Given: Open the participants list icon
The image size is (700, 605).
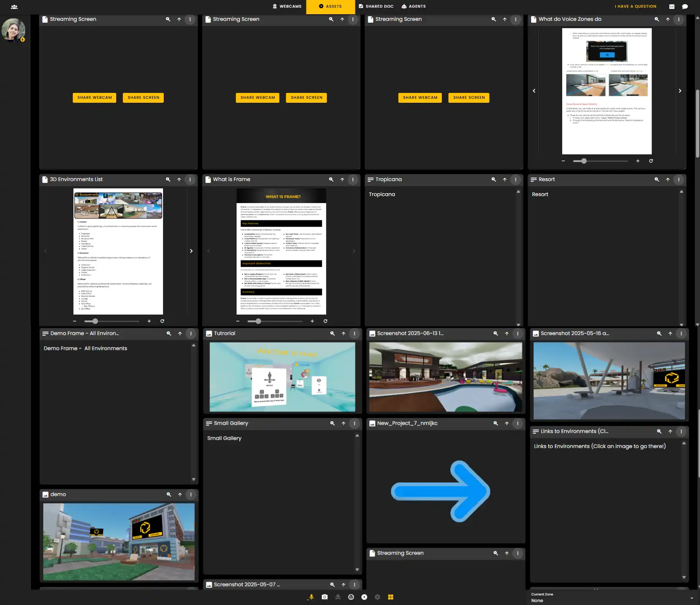Looking at the screenshot, I should [x=14, y=7].
